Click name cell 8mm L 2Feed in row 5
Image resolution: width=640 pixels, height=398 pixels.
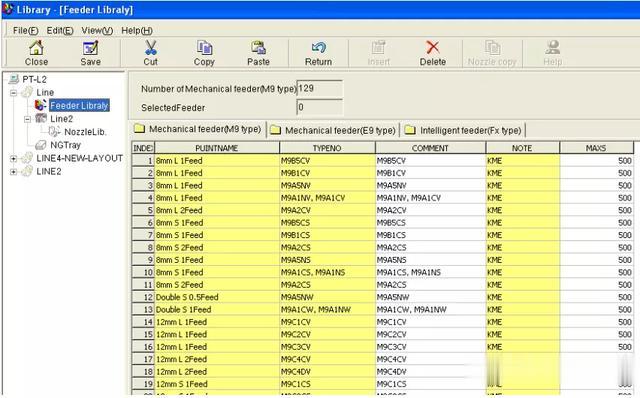pos(217,210)
